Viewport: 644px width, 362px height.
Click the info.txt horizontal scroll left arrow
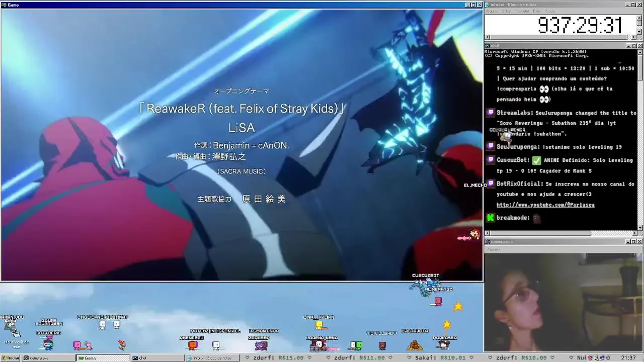point(487,37)
